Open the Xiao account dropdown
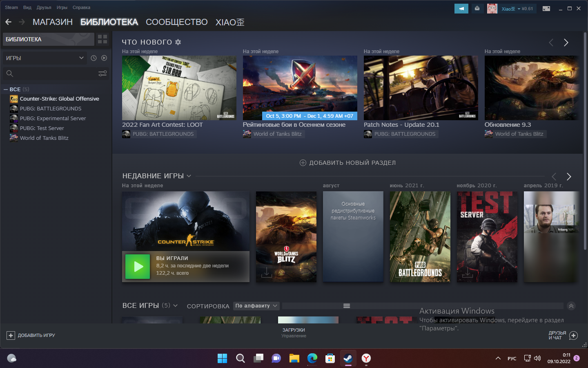The height and width of the screenshot is (368, 588). (x=511, y=9)
